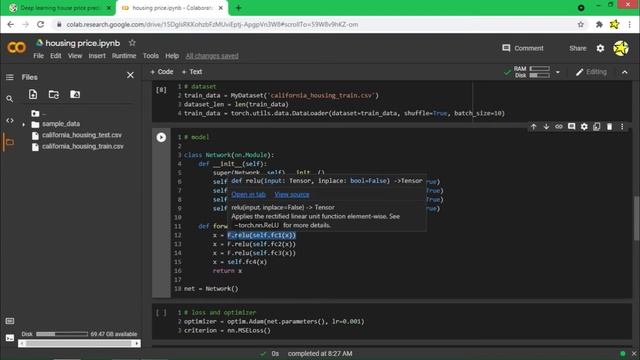
Task: Delete the model cell
Action: click(609, 127)
